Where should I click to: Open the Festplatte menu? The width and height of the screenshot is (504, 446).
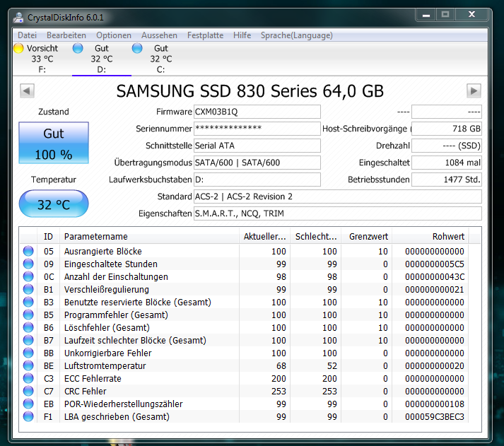tap(206, 35)
